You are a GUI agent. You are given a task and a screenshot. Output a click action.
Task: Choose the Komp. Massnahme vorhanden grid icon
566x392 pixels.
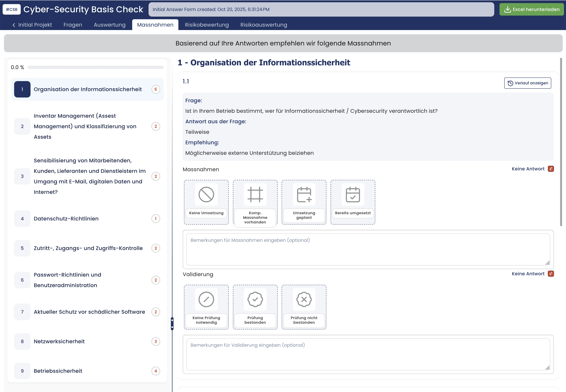pos(255,194)
